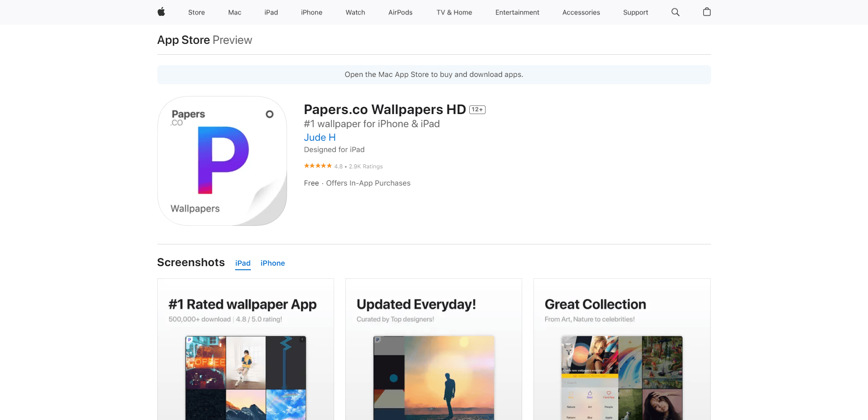Click '4.8 • 2.9K Ratings' text
Viewport: 868px width, 420px height.
[359, 166]
